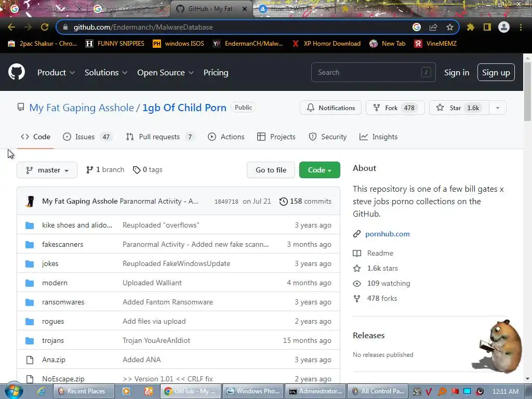
Task: Click Sign in
Action: tap(457, 73)
